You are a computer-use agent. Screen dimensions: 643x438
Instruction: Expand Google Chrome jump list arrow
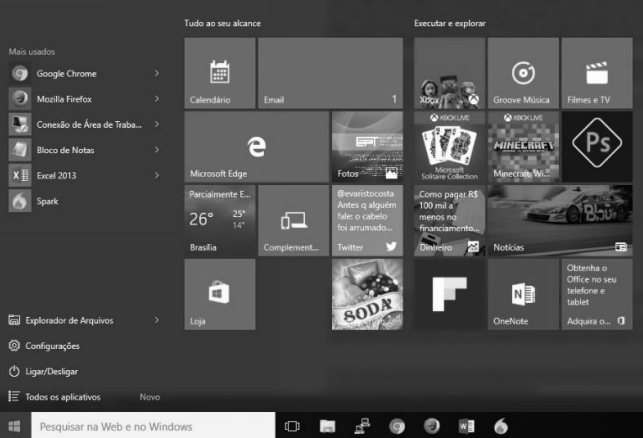pyautogui.click(x=157, y=73)
